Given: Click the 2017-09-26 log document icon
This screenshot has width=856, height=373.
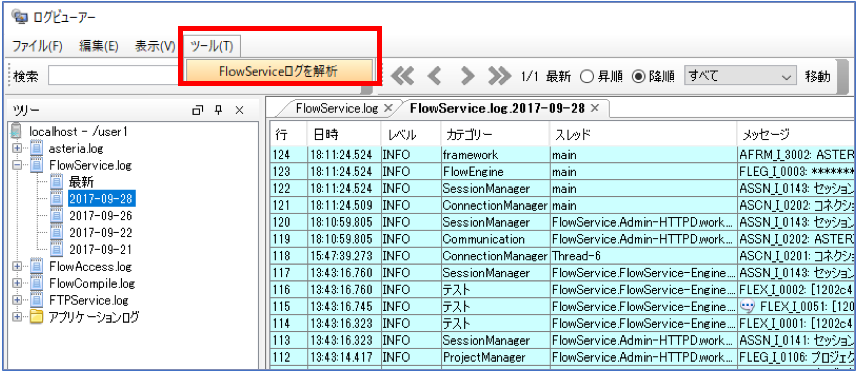Looking at the screenshot, I should coord(57,216).
